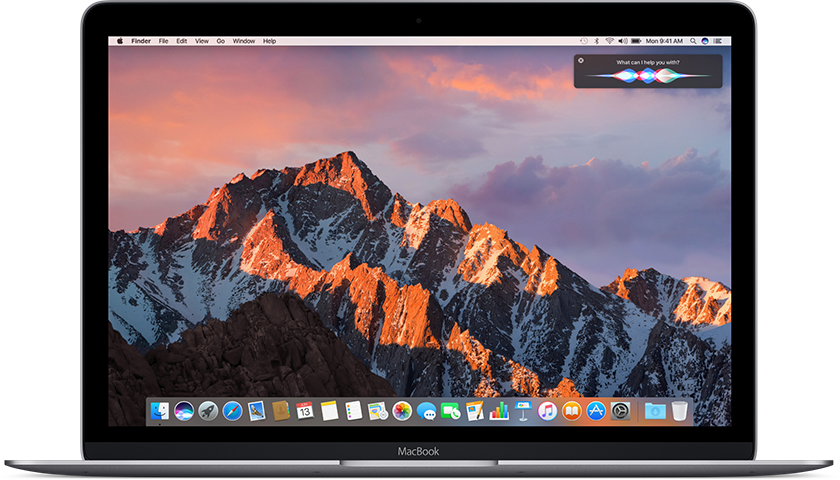
Task: Open System Preferences in the Dock
Action: pyautogui.click(x=621, y=411)
